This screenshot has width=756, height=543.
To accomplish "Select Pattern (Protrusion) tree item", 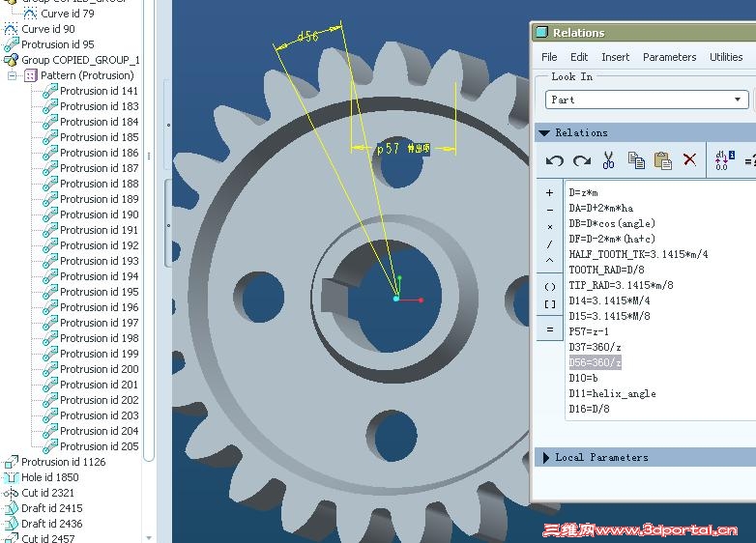I will [x=87, y=75].
